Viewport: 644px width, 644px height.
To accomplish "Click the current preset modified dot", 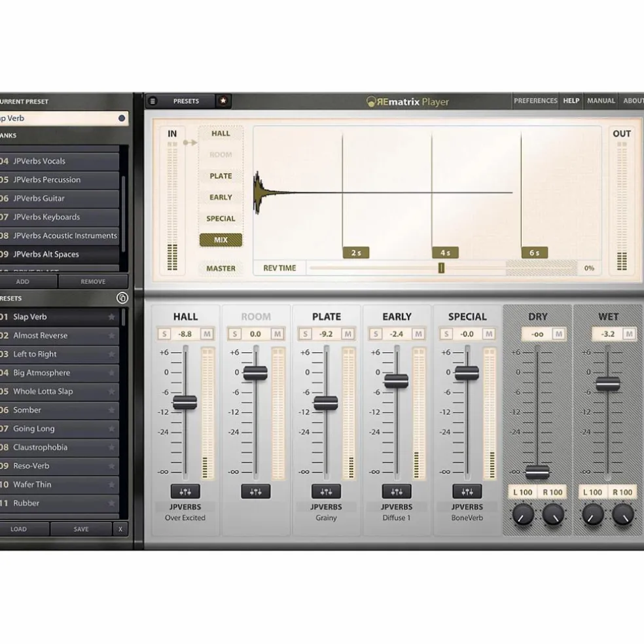I will tap(122, 118).
